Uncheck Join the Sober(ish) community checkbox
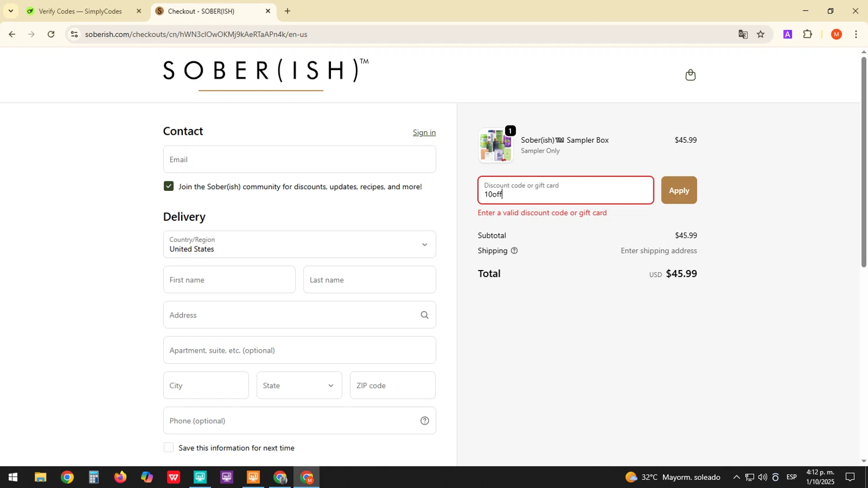The height and width of the screenshot is (488, 868). pyautogui.click(x=168, y=186)
